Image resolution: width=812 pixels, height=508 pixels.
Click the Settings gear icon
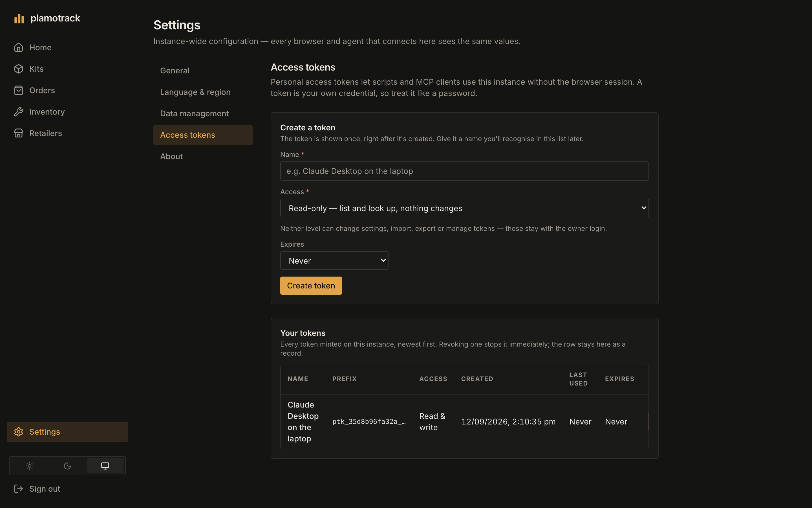point(18,432)
